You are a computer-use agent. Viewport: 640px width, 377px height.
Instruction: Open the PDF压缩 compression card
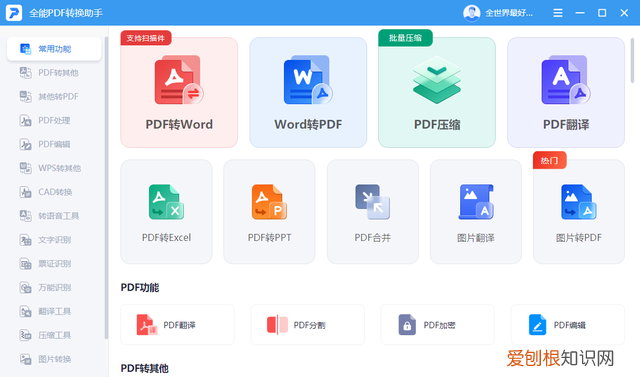(x=437, y=93)
